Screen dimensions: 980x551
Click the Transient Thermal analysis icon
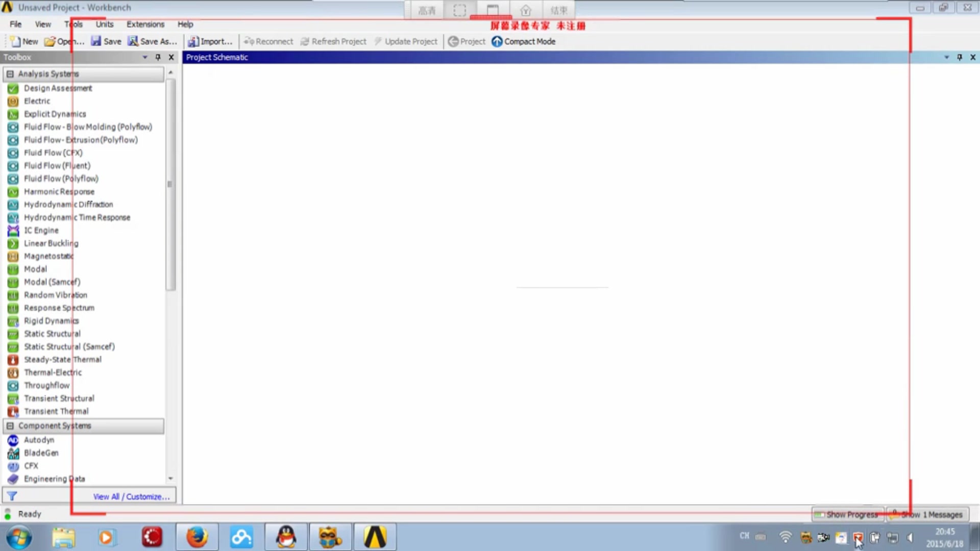click(13, 411)
